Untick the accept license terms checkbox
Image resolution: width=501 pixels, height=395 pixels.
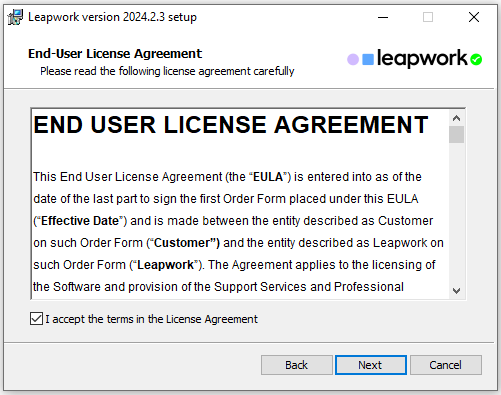click(x=36, y=319)
